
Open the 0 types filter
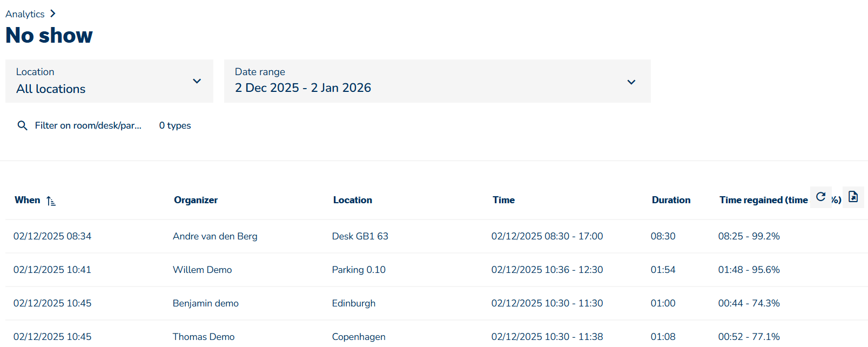tap(175, 125)
